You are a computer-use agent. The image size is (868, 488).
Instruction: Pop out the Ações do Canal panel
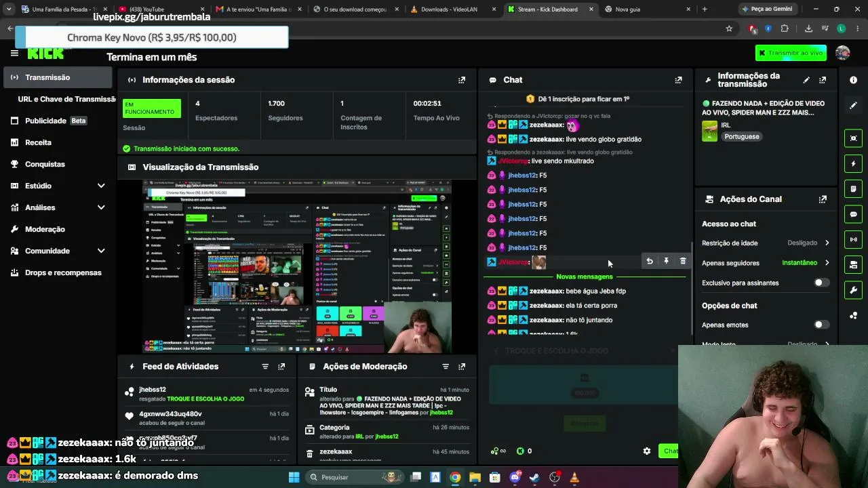(x=823, y=199)
